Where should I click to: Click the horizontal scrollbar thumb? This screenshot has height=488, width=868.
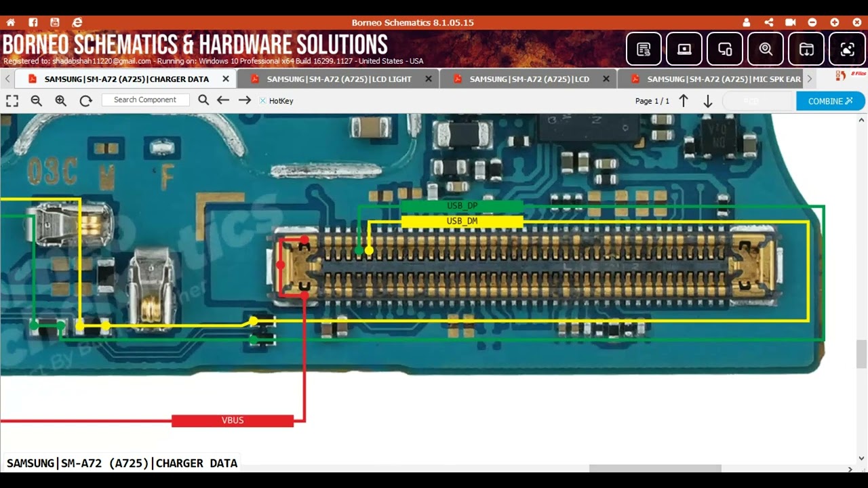[x=654, y=468]
